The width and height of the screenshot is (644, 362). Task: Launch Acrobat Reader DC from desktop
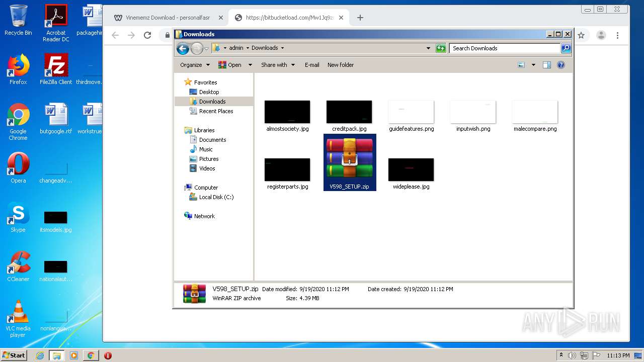pyautogui.click(x=56, y=23)
